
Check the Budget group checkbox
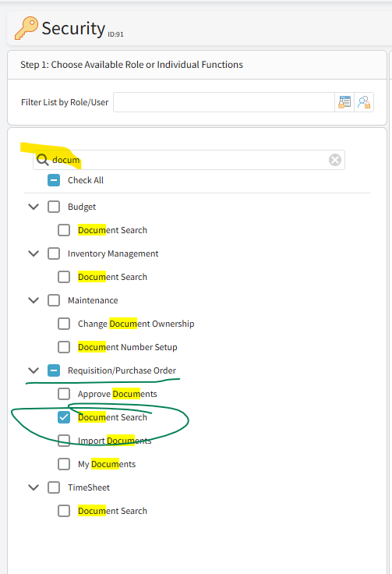(54, 207)
